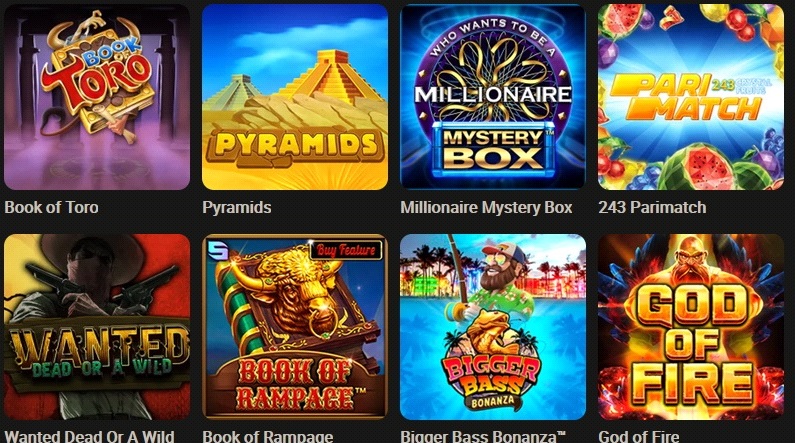Click the Pyramids title text link
The image size is (795, 443).
click(x=237, y=207)
